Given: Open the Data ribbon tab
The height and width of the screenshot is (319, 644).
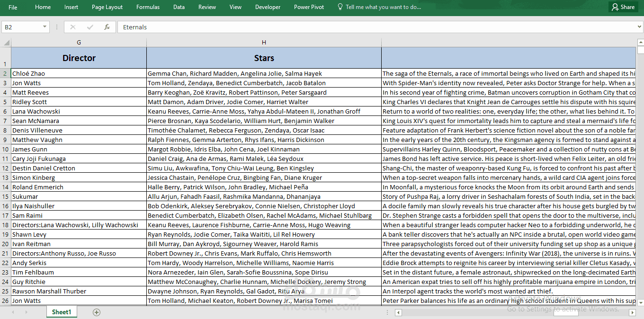Looking at the screenshot, I should [179, 7].
